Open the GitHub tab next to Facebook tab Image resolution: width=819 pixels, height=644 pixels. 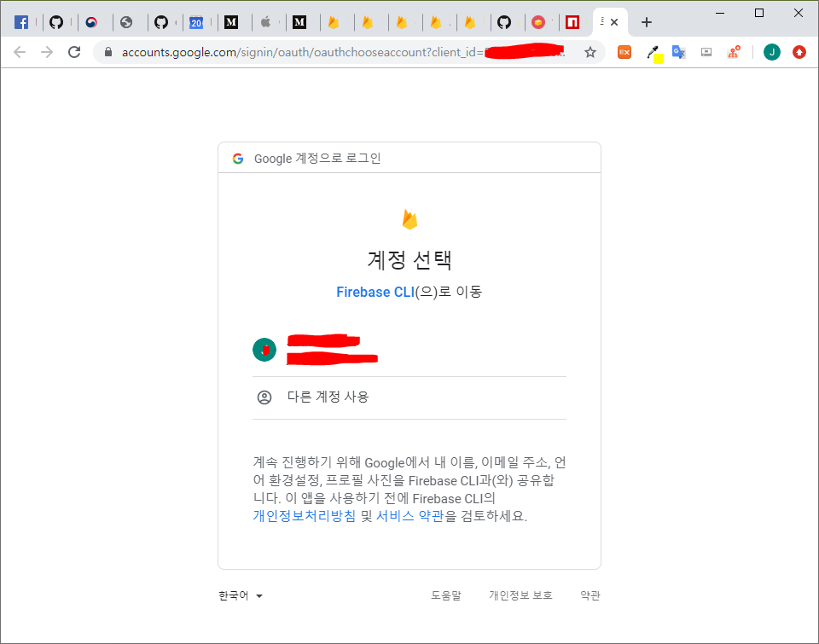(x=56, y=22)
